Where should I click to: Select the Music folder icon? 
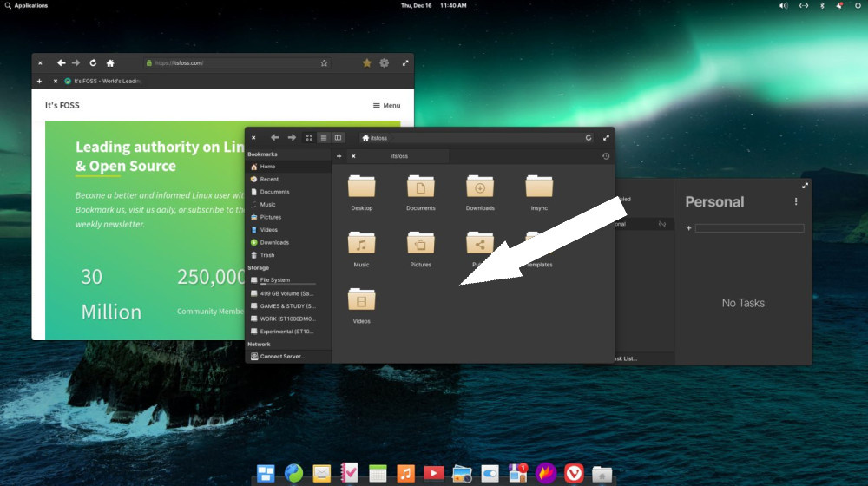[361, 243]
